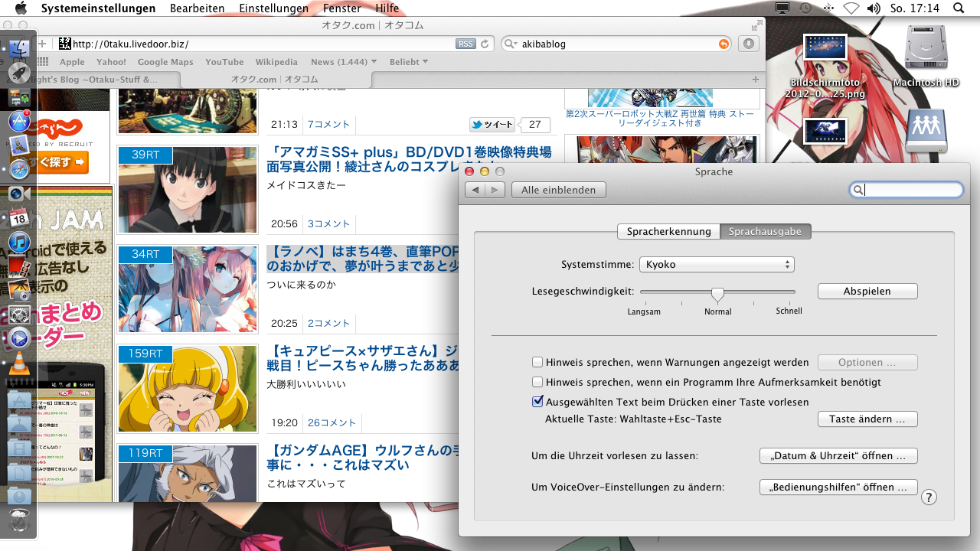
Task: Click the 39RT article thumbnail in Safari
Action: click(187, 190)
